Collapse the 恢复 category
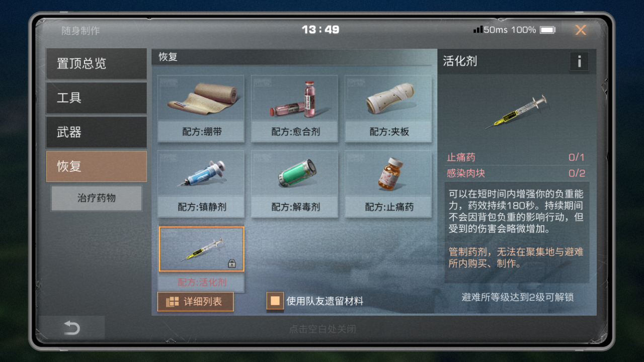This screenshot has width=644, height=362. (x=96, y=166)
